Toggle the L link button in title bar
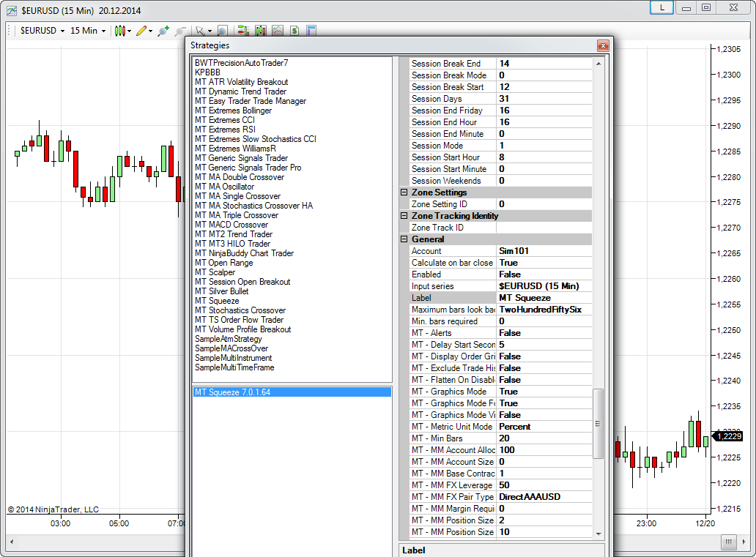This screenshot has width=756, height=557. click(662, 7)
